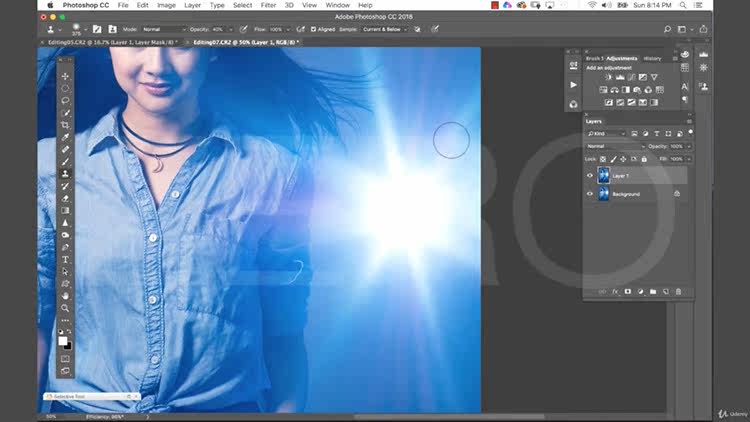The height and width of the screenshot is (422, 750).
Task: Pick the Hand tool
Action: tap(66, 296)
